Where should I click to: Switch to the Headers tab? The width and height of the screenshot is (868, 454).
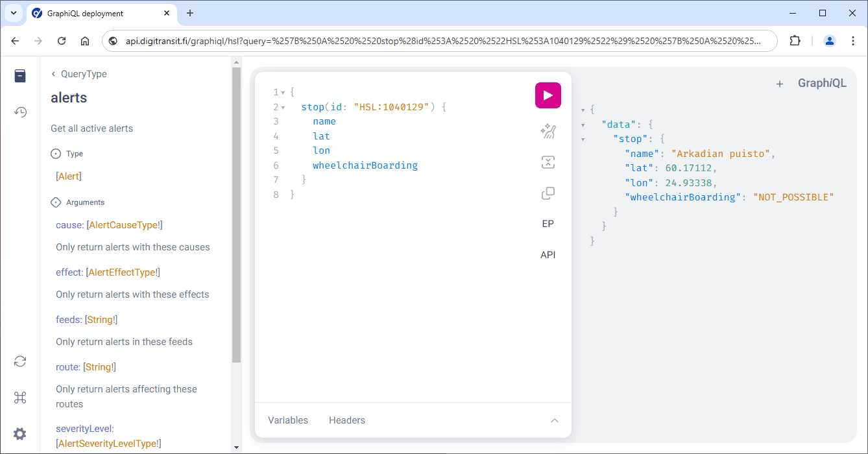point(347,420)
